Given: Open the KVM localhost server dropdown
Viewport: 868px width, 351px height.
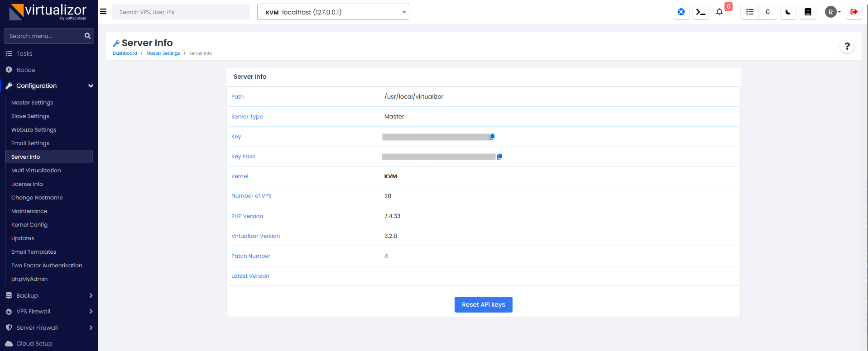Looking at the screenshot, I should pyautogui.click(x=333, y=12).
